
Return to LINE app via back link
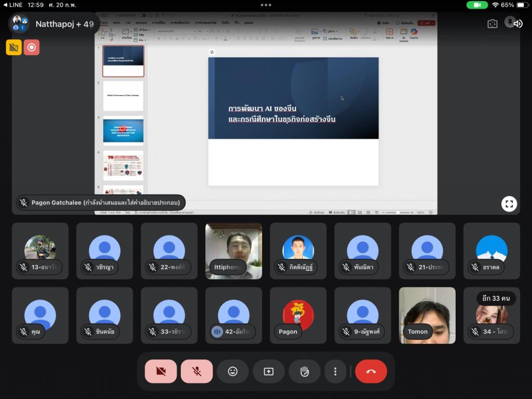click(x=12, y=5)
